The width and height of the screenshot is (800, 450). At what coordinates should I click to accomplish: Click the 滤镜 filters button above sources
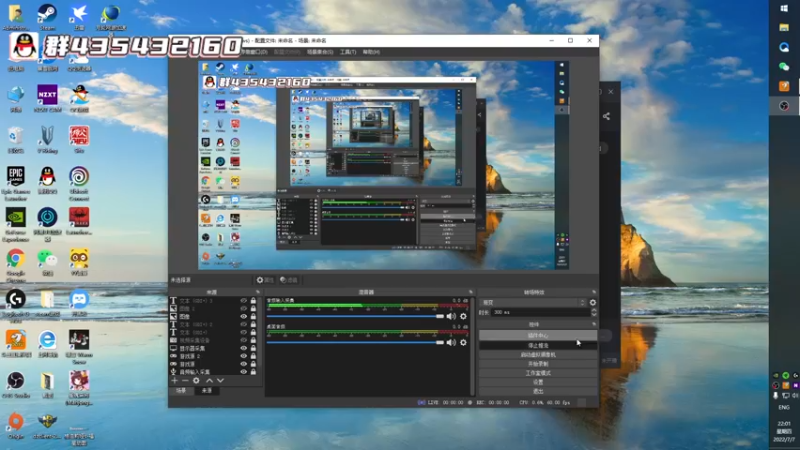[x=289, y=280]
